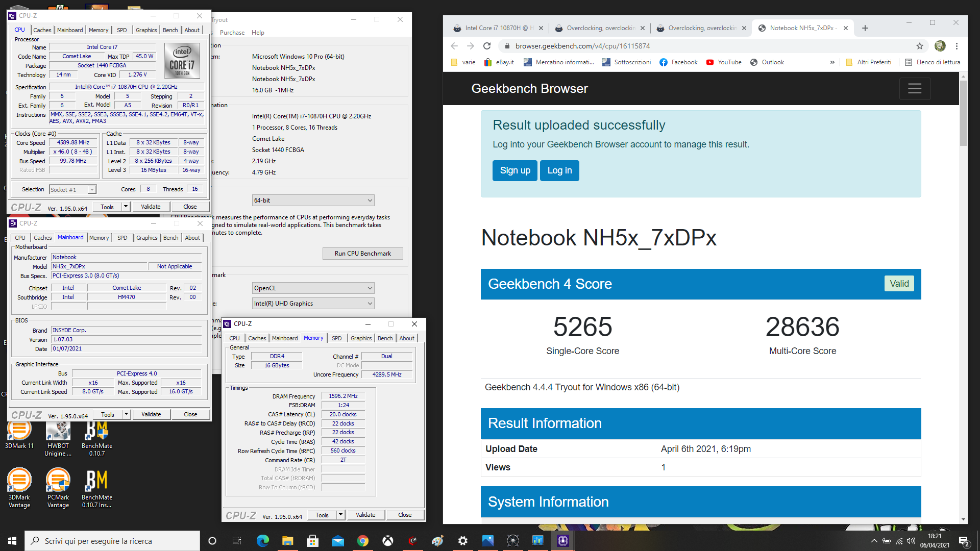Open Help menu in Geekbench Tryout window
This screenshot has width=980, height=551.
click(258, 33)
